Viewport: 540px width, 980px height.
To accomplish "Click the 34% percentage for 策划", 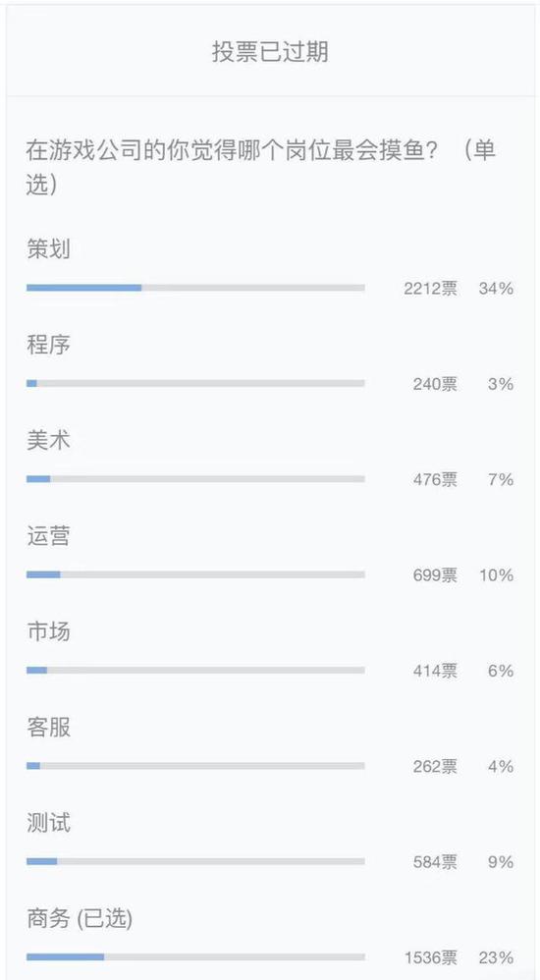I will [x=496, y=289].
